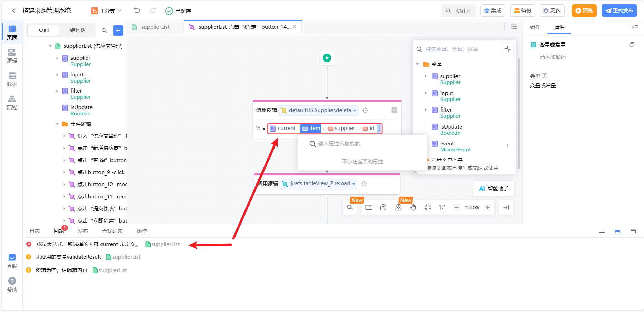Go back using the top-left arrow
This screenshot has height=312, width=644.
pos(13,11)
